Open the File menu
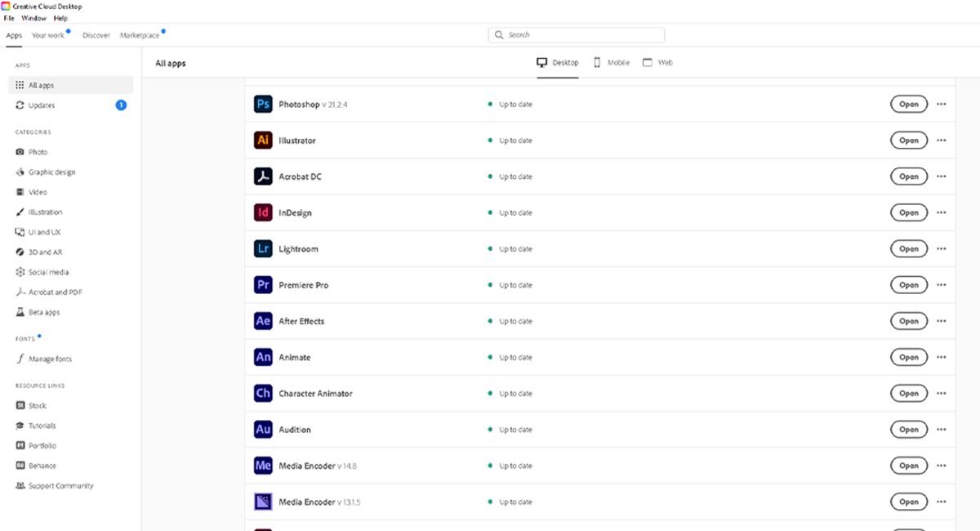980x531 pixels. pos(9,18)
